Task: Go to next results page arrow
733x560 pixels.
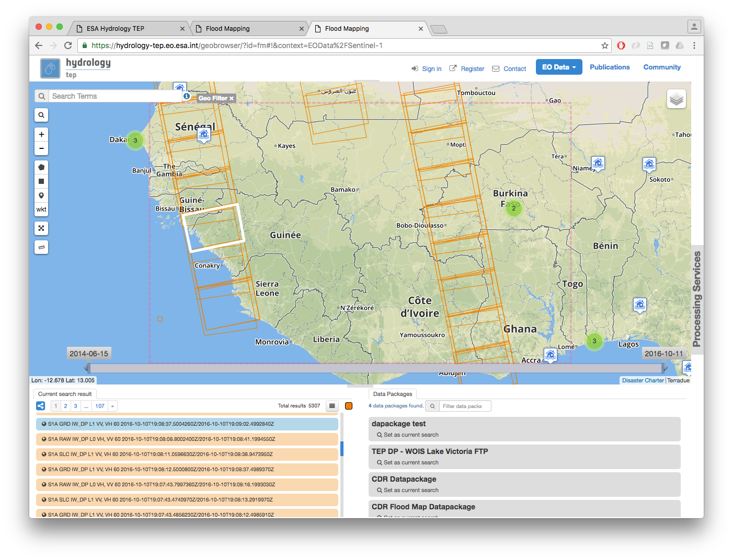Action: click(112, 406)
